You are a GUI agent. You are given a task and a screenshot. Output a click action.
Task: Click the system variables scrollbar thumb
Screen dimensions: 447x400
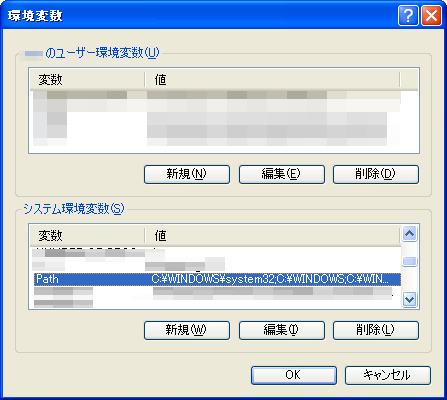[409, 261]
